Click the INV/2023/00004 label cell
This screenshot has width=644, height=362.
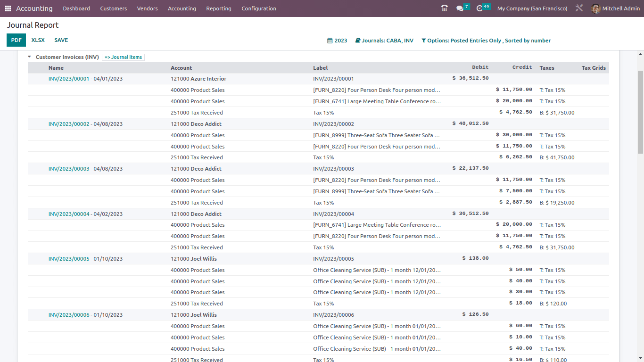[334, 214]
